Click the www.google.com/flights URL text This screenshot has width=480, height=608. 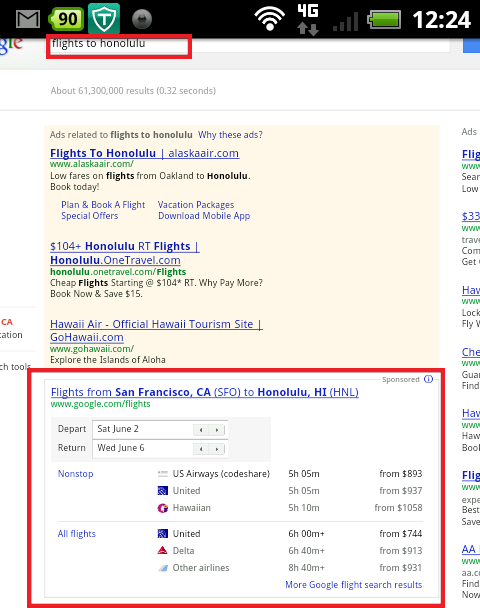pyautogui.click(x=100, y=404)
